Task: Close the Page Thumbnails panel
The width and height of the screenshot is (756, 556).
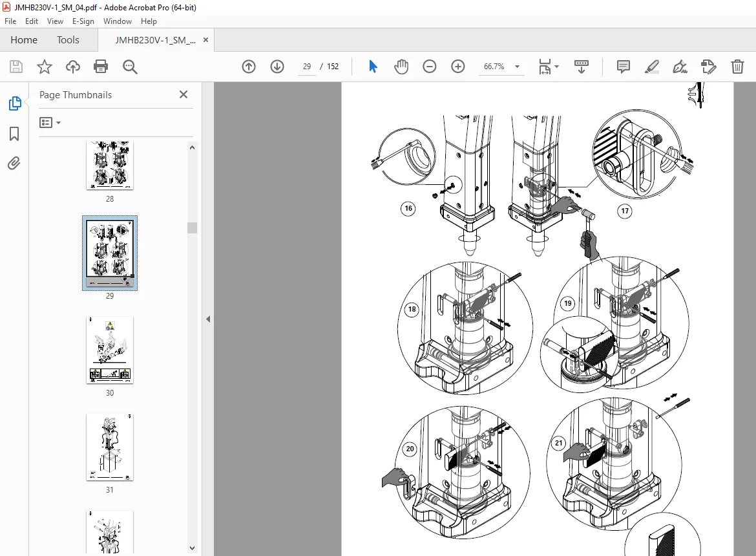Action: pyautogui.click(x=184, y=94)
